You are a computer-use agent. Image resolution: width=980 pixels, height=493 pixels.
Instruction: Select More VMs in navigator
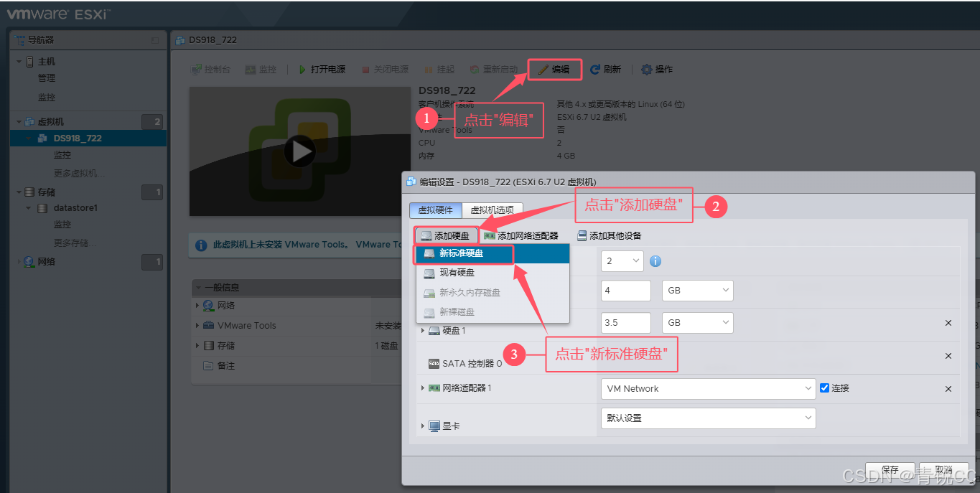click(80, 174)
